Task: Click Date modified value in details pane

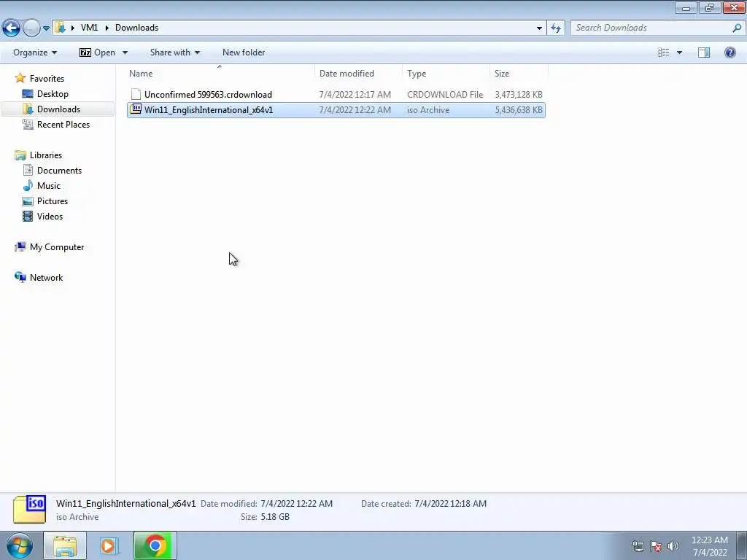Action: click(296, 504)
